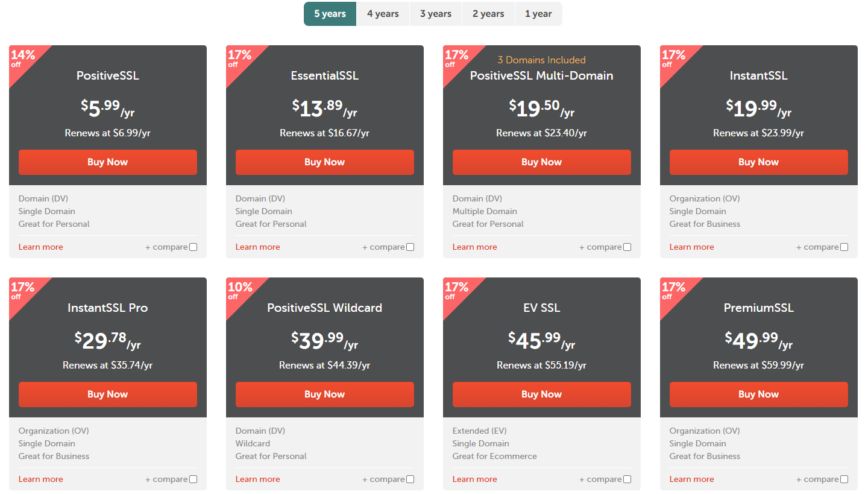Check compare box for PositiveSSL Wildcard
This screenshot has height=494, width=868.
pyautogui.click(x=410, y=479)
